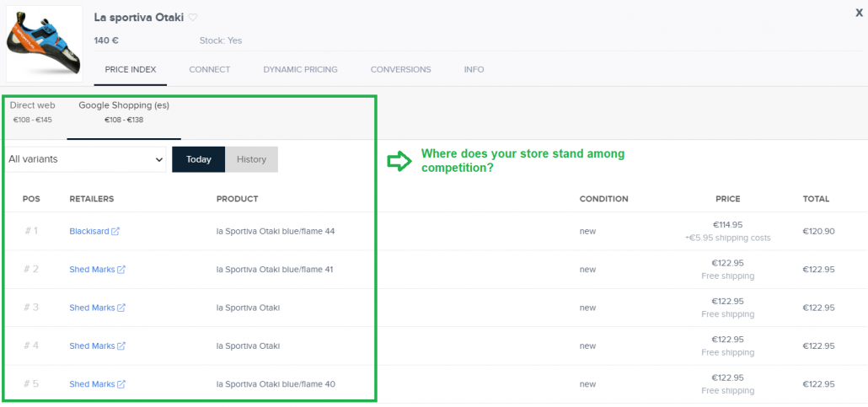Viewport: 868px width, 407px height.
Task: Open Shed Marks link in row #5
Action: click(92, 384)
